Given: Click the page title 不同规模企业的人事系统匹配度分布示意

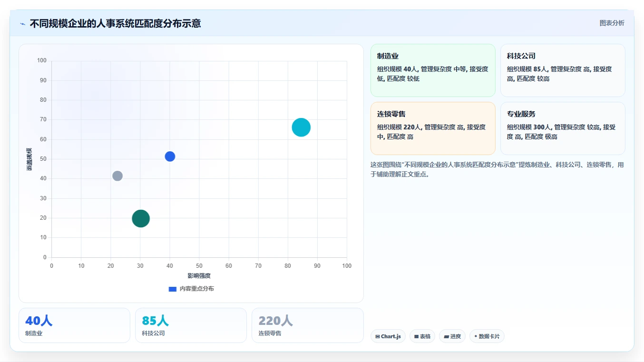Looking at the screenshot, I should [x=115, y=23].
